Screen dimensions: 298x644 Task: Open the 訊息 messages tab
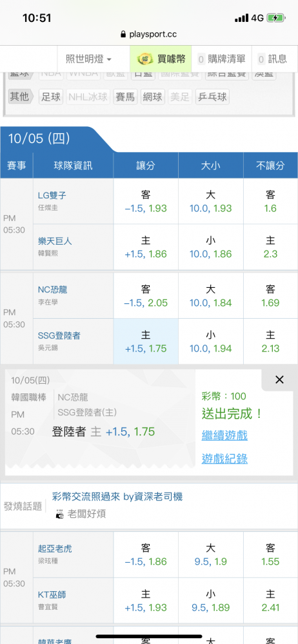pyautogui.click(x=272, y=59)
